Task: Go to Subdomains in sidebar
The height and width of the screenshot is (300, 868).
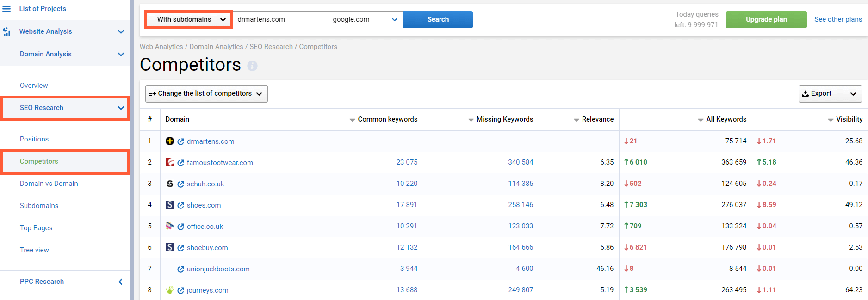Action: point(39,206)
